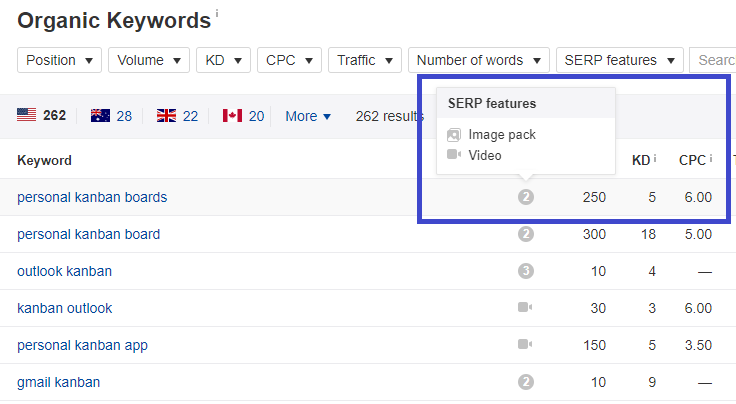Viewport: 736px width, 404px height.
Task: Click SERP features badge 3 for outlook kanban
Action: click(x=526, y=271)
